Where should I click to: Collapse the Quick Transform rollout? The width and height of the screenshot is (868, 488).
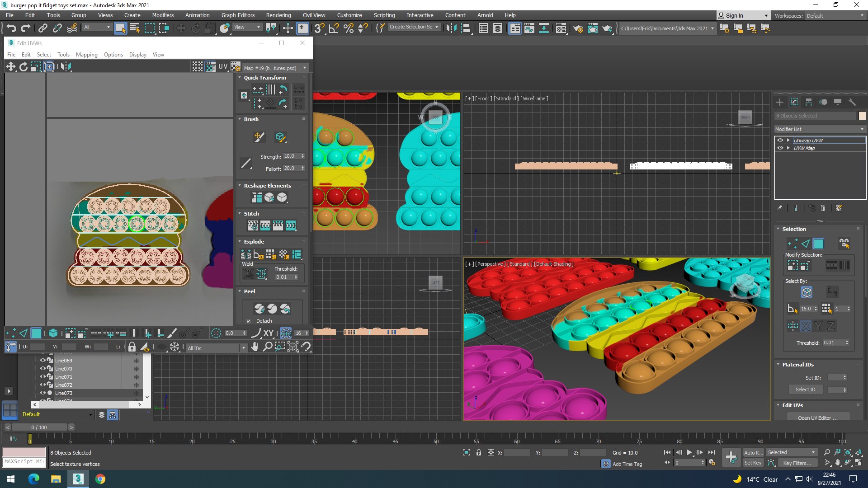(265, 78)
